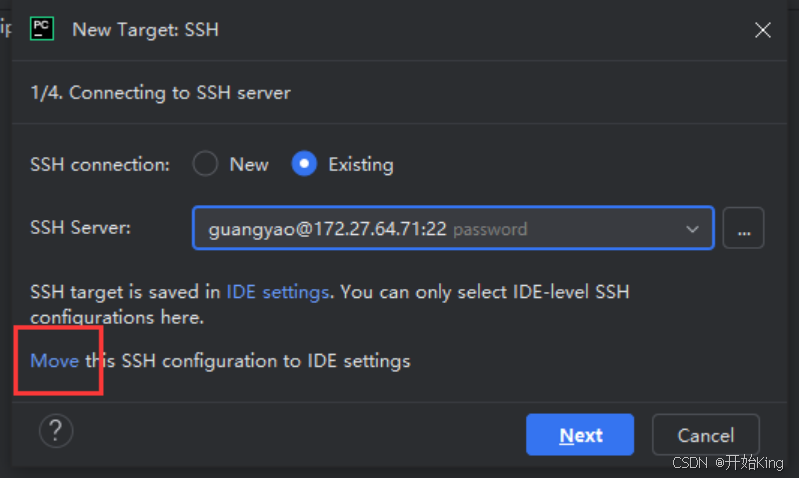This screenshot has width=800, height=479.
Task: Cancel the SSH target setup
Action: coord(706,435)
